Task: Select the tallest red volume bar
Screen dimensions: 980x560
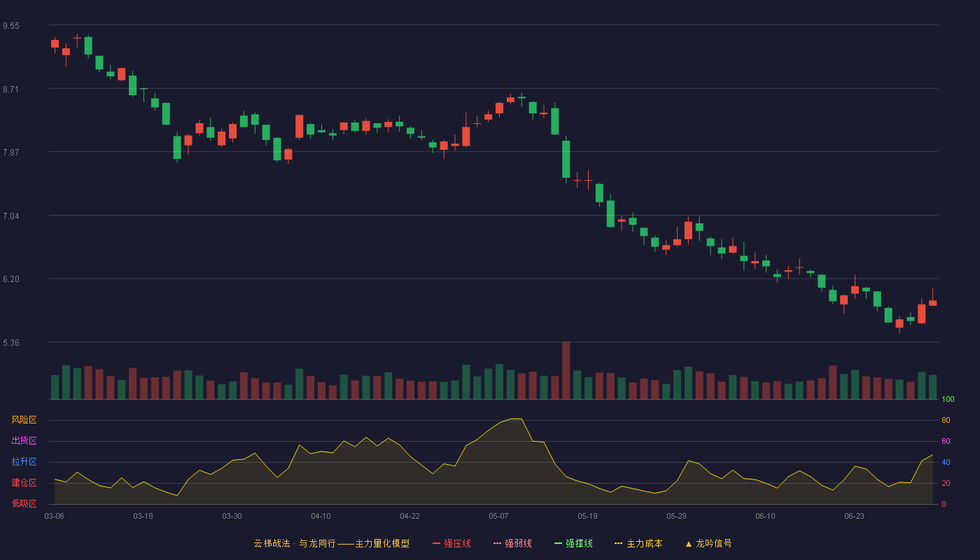Action: point(566,370)
